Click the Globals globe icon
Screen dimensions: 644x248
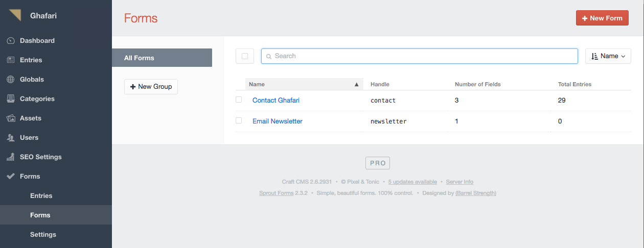(x=11, y=80)
